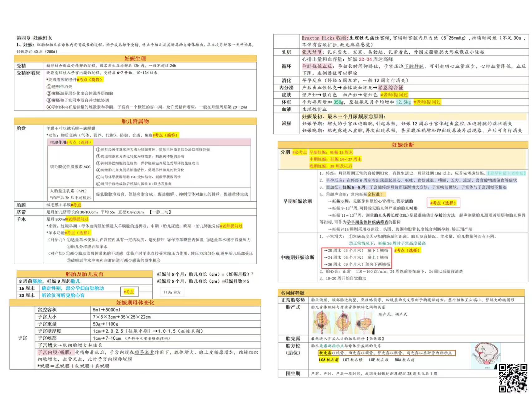Click the pink "生理作用" header bar
The height and width of the screenshot is (399, 532).
[149, 142]
